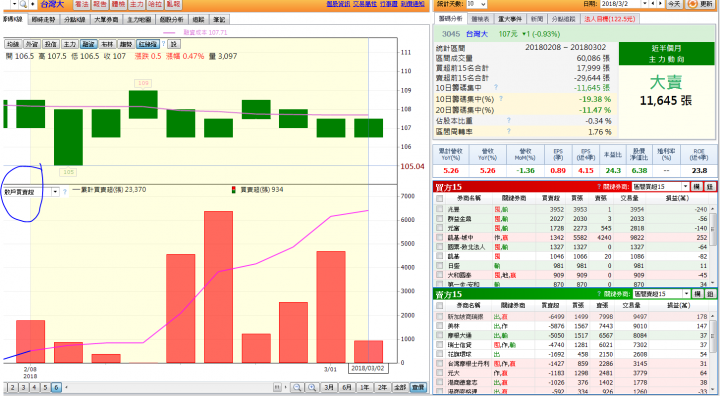Open the date picker dropdown arrow
The image size is (720, 396).
[645, 4]
